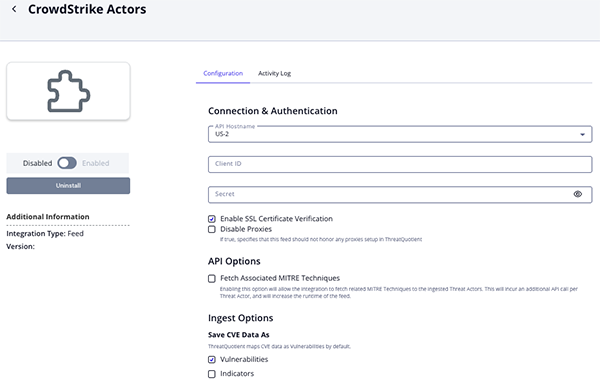Check the Disable Proxies box
The width and height of the screenshot is (600, 387).
[x=212, y=229]
